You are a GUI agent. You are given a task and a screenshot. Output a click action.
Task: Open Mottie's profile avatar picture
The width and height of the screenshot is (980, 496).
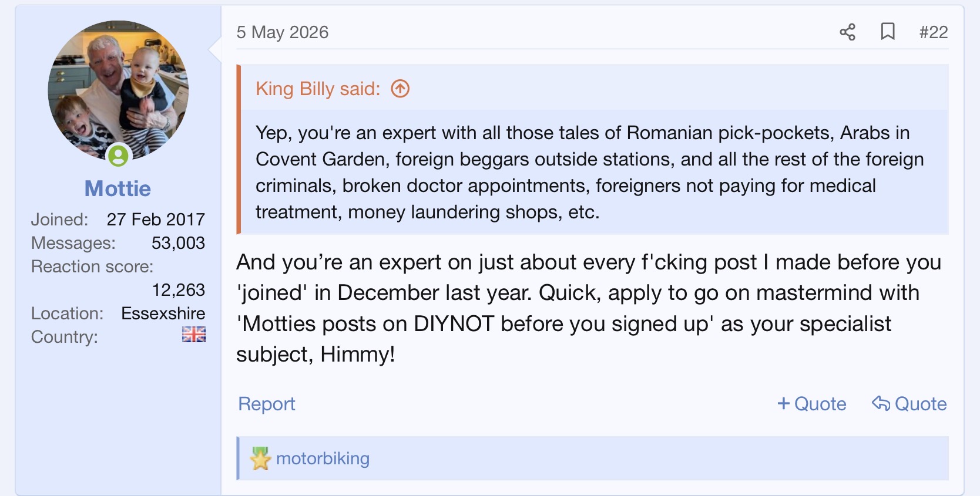[118, 91]
